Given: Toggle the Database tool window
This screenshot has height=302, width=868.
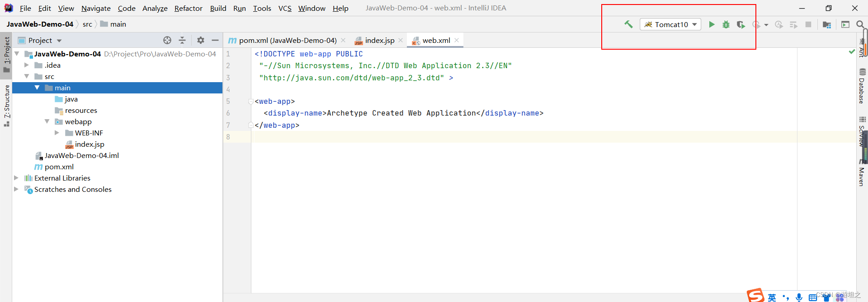Looking at the screenshot, I should [862, 86].
